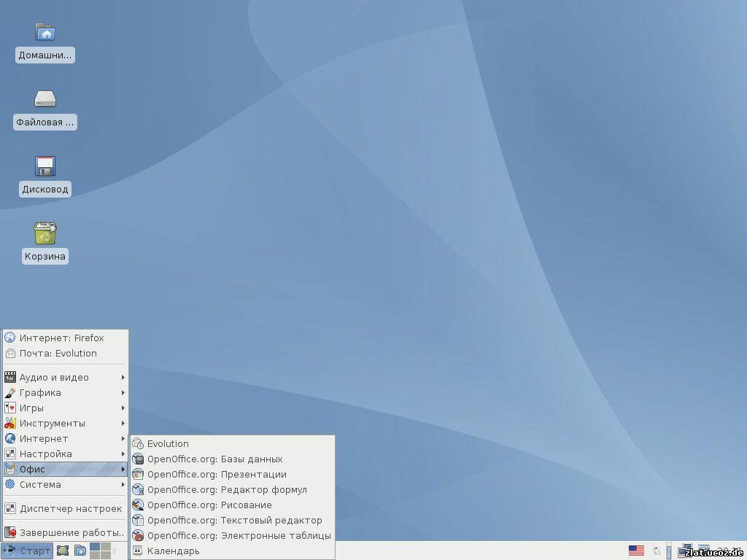This screenshot has width=747, height=560.
Task: Launch Почта: Evolution from the start menu
Action: coord(65,354)
